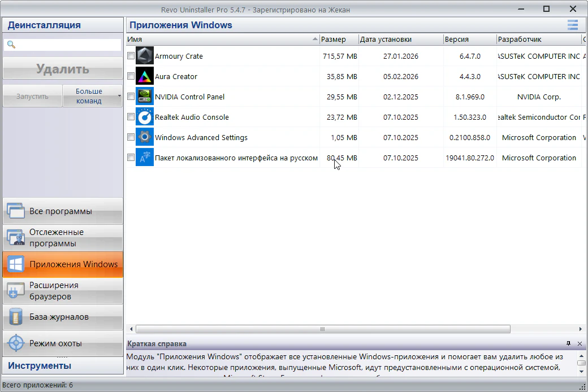Click the horizontal scrollbar under the list
The width and height of the screenshot is (588, 392).
coord(322,329)
